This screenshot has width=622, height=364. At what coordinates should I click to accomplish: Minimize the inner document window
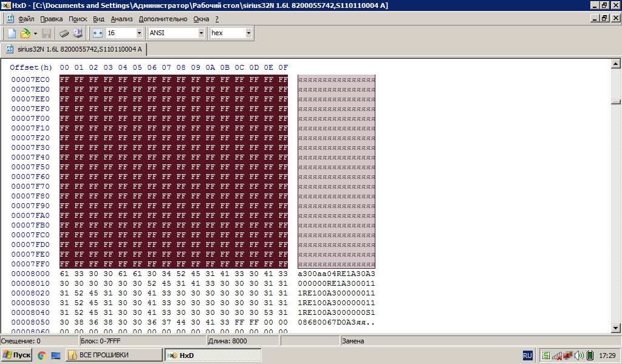click(595, 18)
